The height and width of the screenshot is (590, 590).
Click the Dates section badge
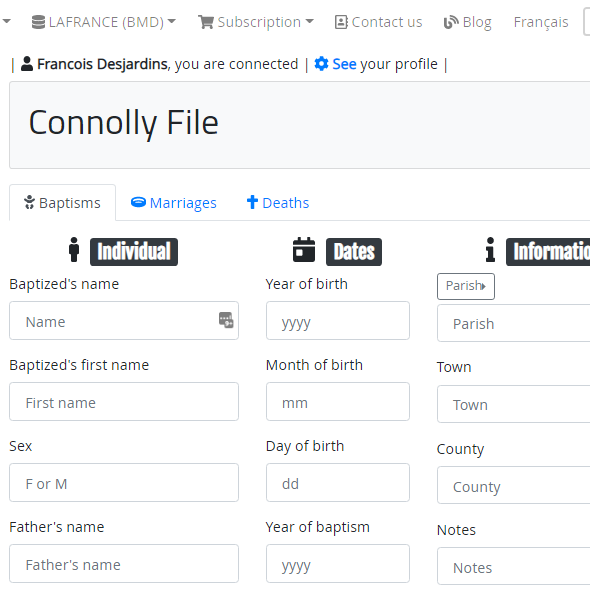(x=354, y=252)
